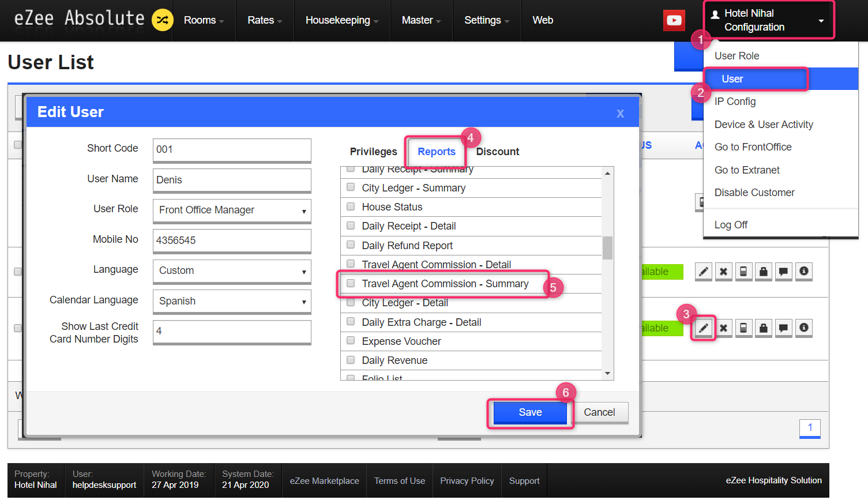
Task: Click the reports list scroll-down arrow
Action: [607, 374]
